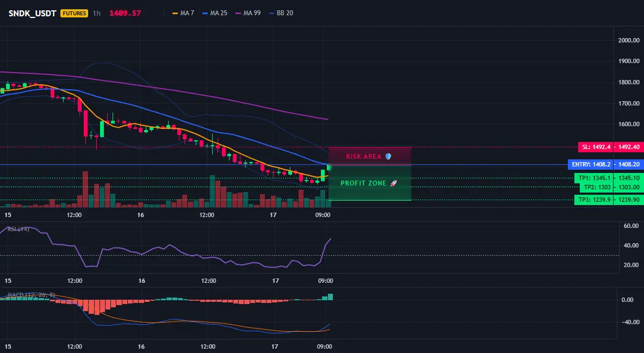The width and height of the screenshot is (644, 353).
Task: Toggle the BB 20 legend entry
Action: click(x=281, y=13)
